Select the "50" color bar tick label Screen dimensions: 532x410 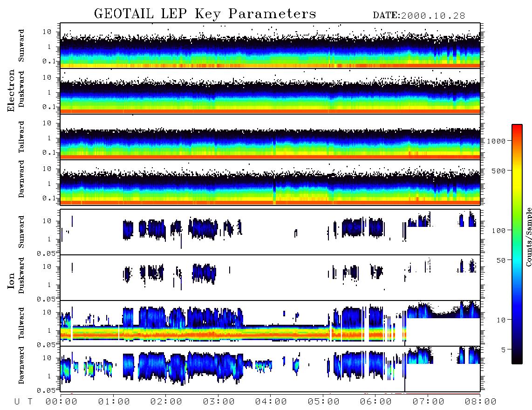[x=500, y=260]
